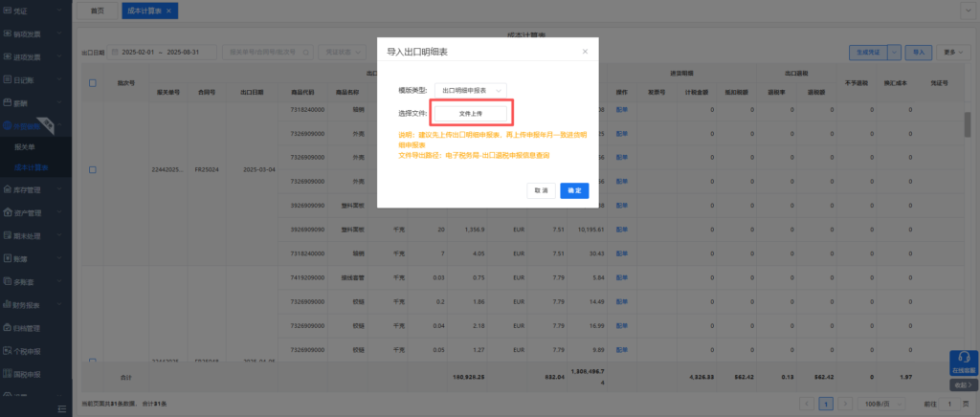This screenshot has height=417, width=980.
Task: Close the 成本计算表 tab via its X
Action: [168, 11]
